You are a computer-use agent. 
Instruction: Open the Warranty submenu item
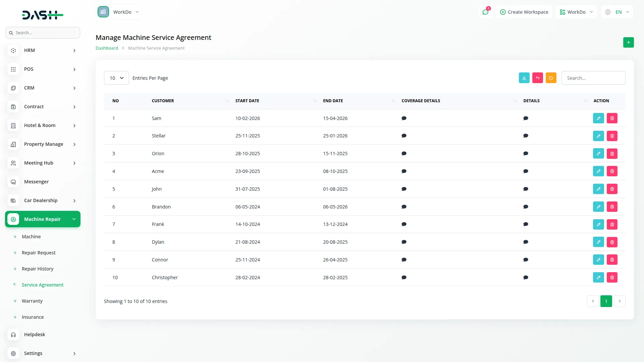[32, 301]
